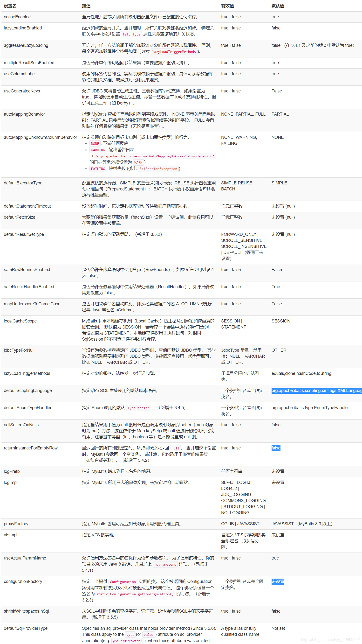Click the WARNING code tag bullet
The width and height of the screenshot is (362, 644).
98,150
